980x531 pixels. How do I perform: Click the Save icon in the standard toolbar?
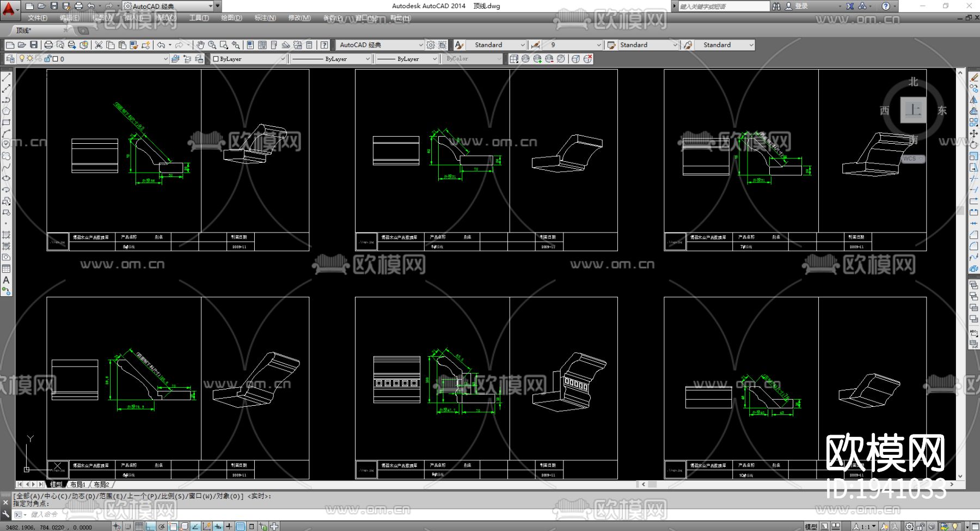34,45
